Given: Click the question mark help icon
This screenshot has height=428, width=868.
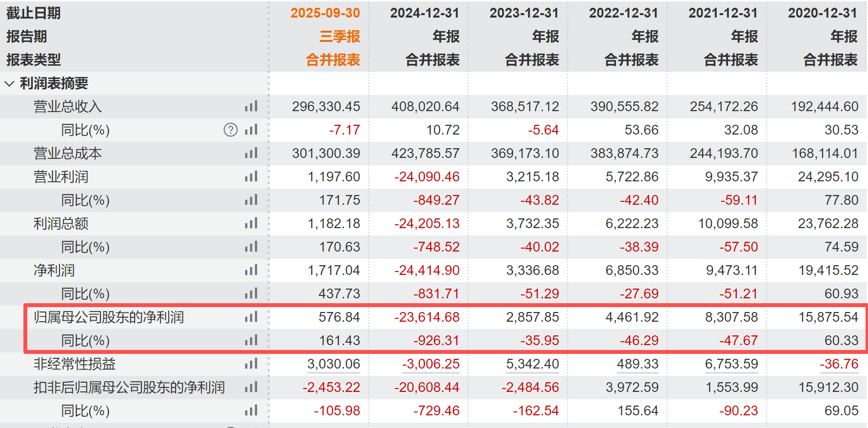Looking at the screenshot, I should (x=230, y=130).
